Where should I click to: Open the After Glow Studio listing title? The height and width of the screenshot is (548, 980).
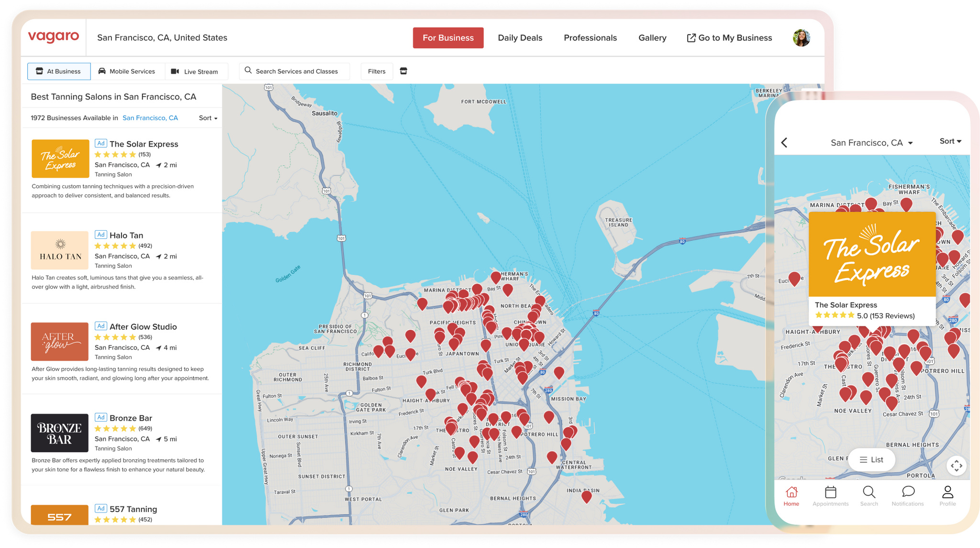point(143,327)
